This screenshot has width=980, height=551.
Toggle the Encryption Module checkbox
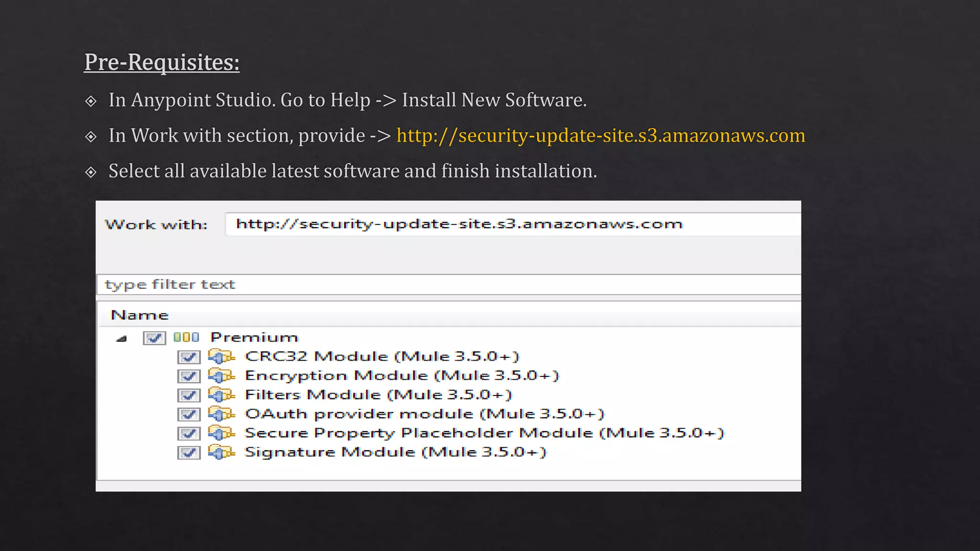pos(189,376)
